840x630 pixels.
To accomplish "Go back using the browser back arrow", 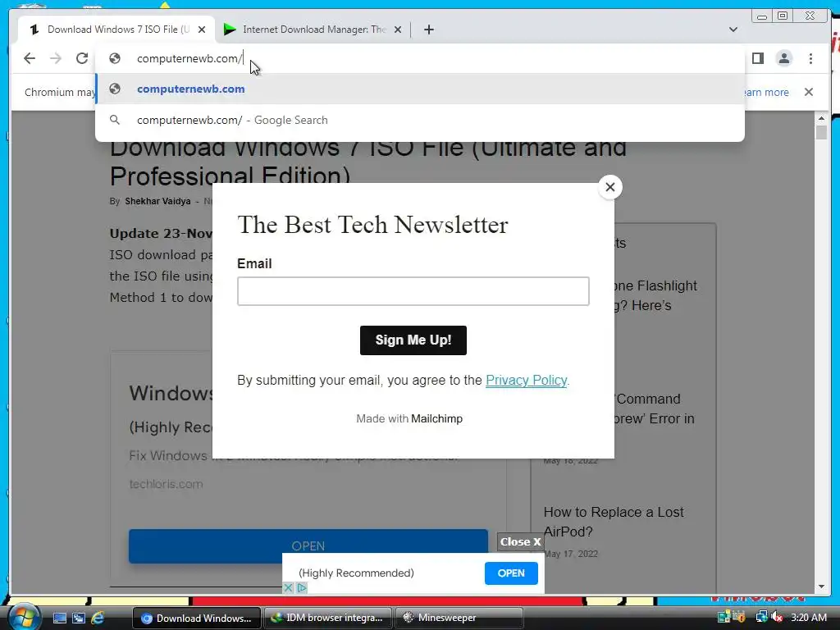I will pos(30,58).
